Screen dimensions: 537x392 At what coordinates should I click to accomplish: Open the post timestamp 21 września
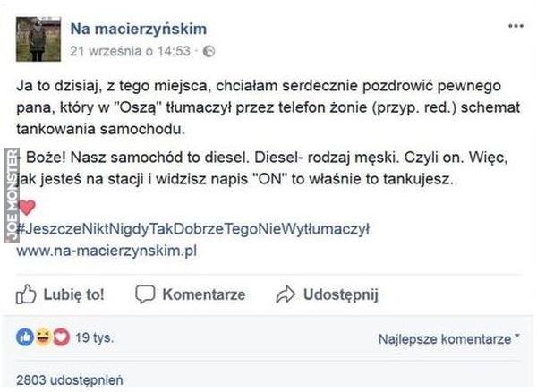pos(130,51)
